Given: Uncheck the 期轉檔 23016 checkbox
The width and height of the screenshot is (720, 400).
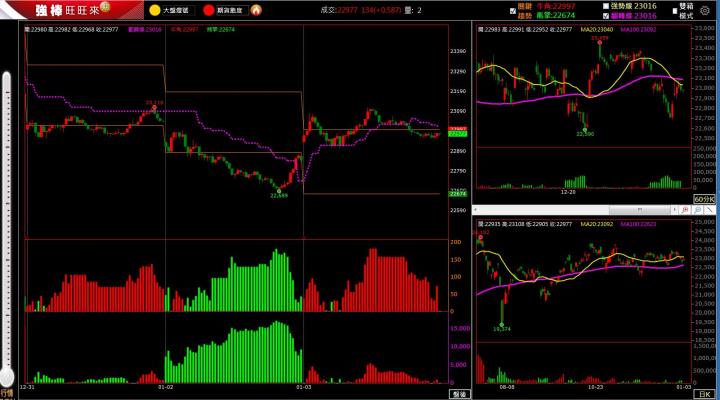Looking at the screenshot, I should click(x=606, y=15).
